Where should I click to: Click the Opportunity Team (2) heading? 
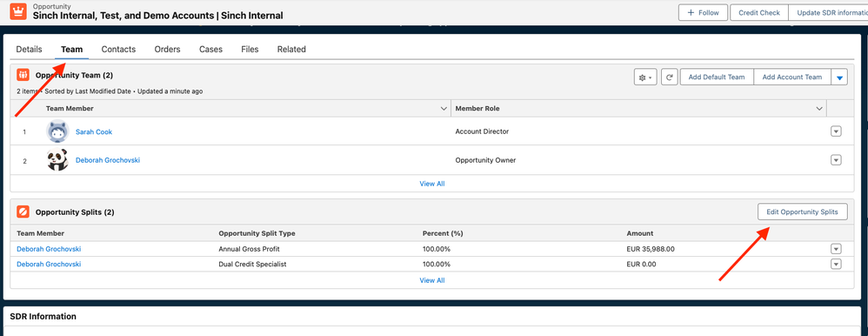74,75
